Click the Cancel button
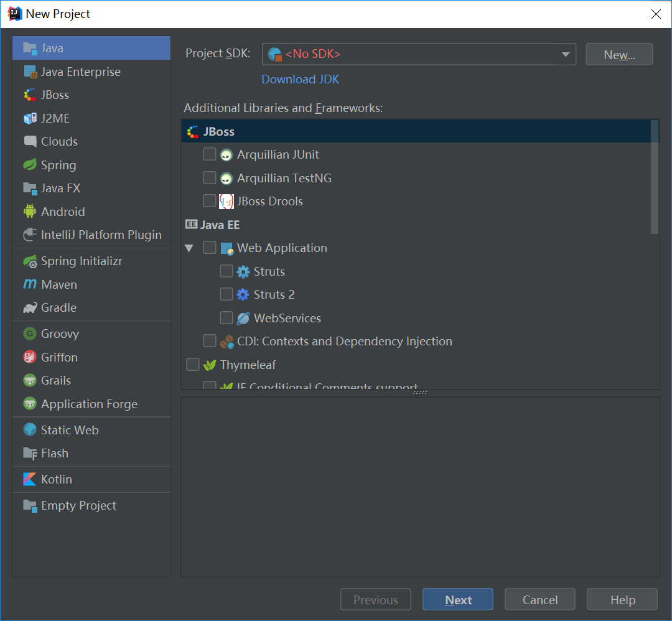 [x=540, y=600]
